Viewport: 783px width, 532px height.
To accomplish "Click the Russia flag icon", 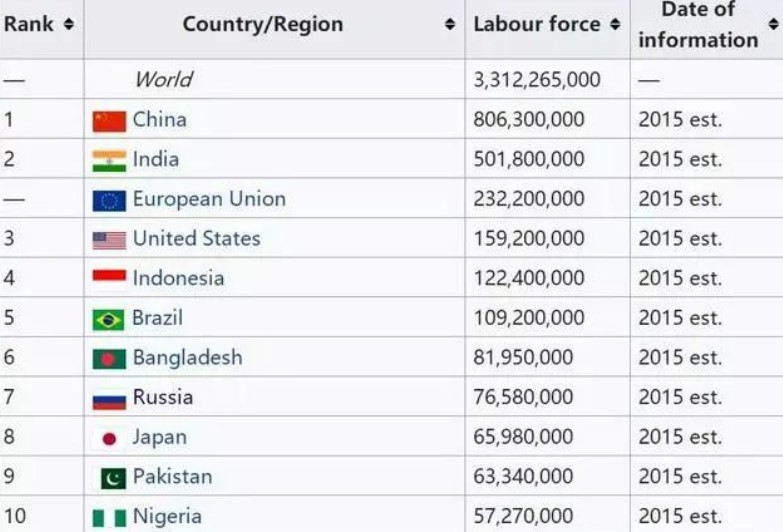I will pyautogui.click(x=109, y=401).
